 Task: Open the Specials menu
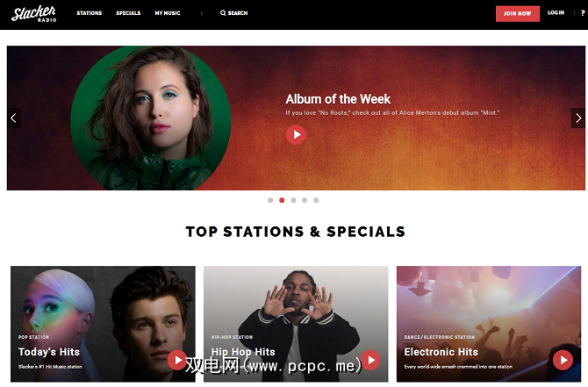pyautogui.click(x=128, y=13)
